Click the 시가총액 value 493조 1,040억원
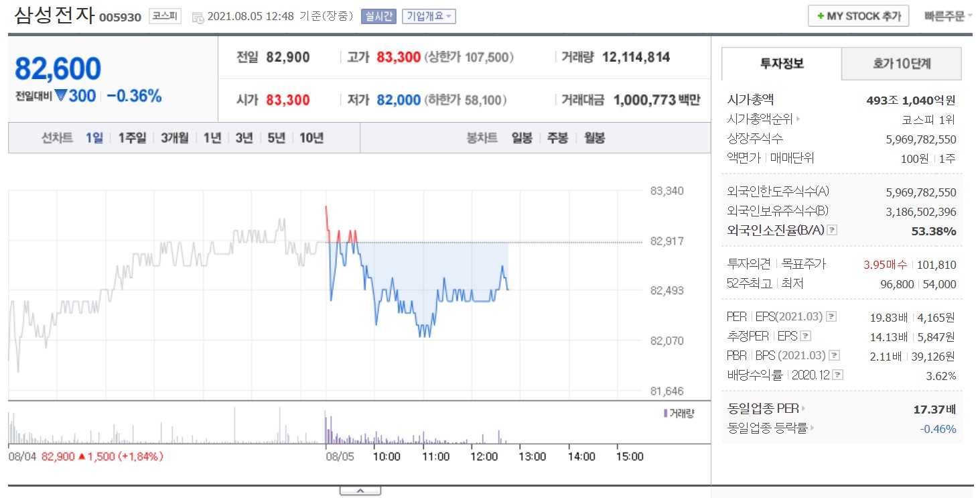 (x=911, y=101)
